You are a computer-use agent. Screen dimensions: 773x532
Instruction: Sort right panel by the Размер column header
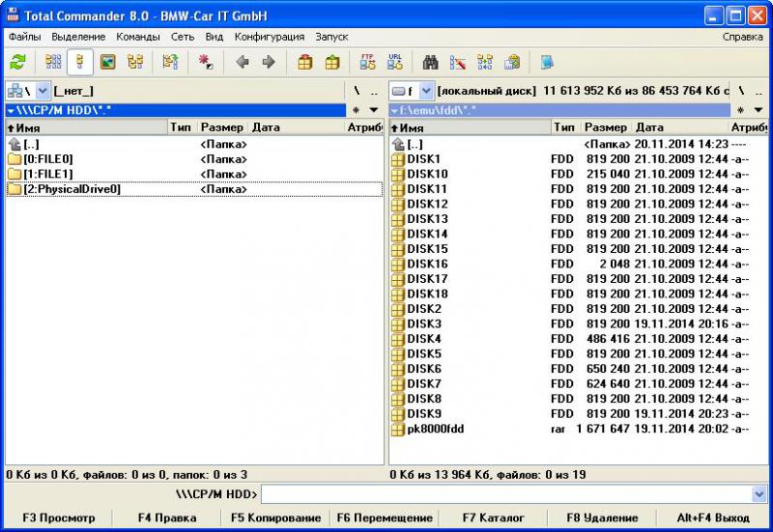pos(605,127)
